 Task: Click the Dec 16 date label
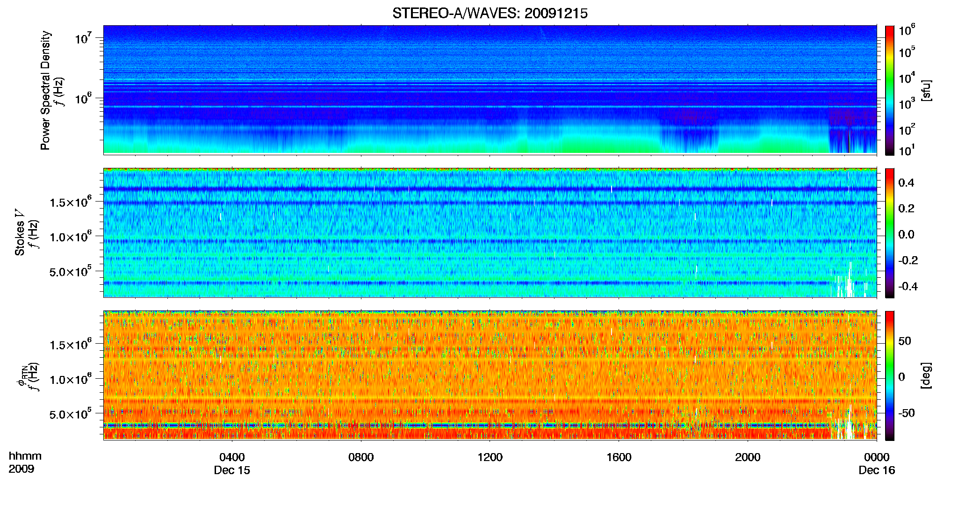(877, 470)
